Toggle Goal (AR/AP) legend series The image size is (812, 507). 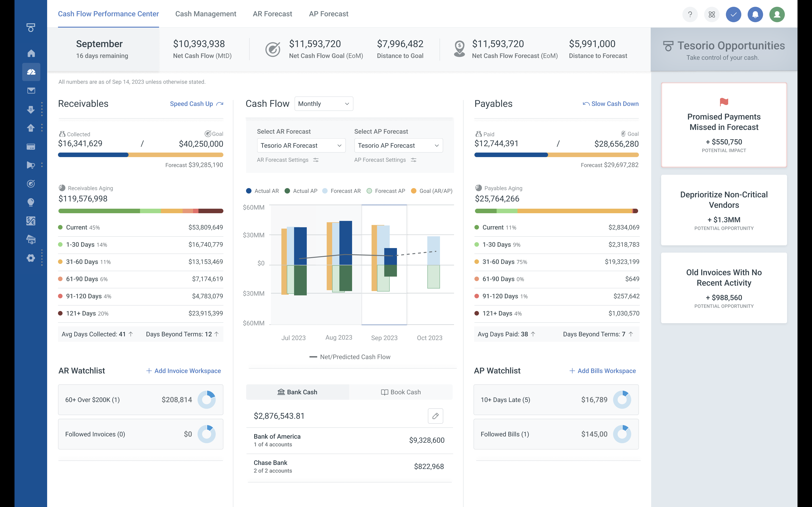point(432,191)
